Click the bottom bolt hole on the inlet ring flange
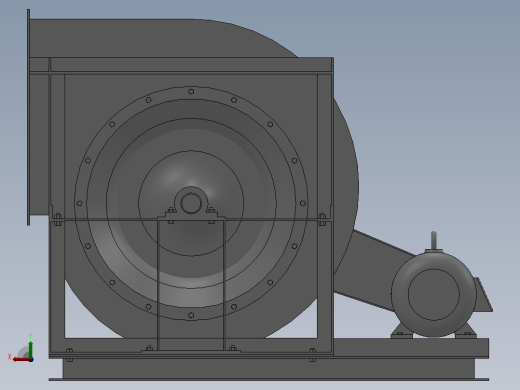Viewport: 520px width, 390px height. (x=191, y=315)
